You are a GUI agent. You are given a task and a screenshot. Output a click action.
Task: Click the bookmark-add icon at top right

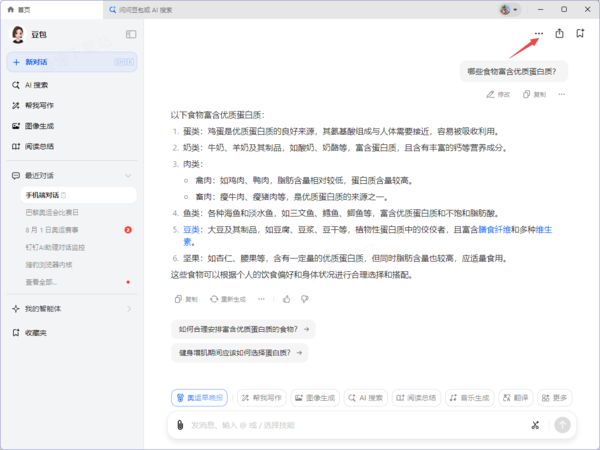580,34
